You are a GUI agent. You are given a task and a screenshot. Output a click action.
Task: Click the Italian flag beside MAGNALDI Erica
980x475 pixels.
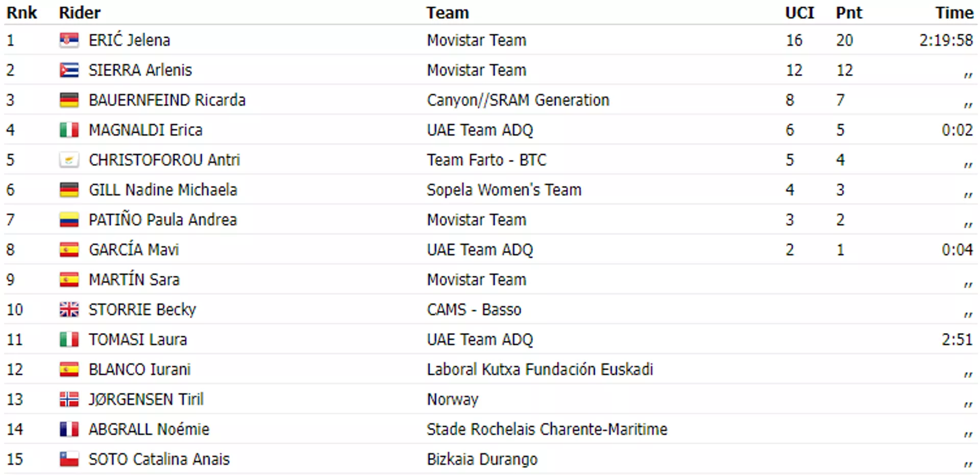69,130
